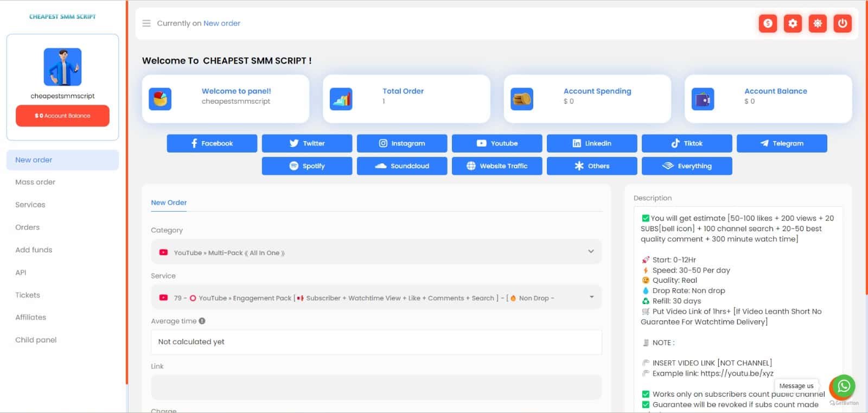Click the Account Balance wallet icon
Viewport: 868px width, 413px height.
[703, 99]
